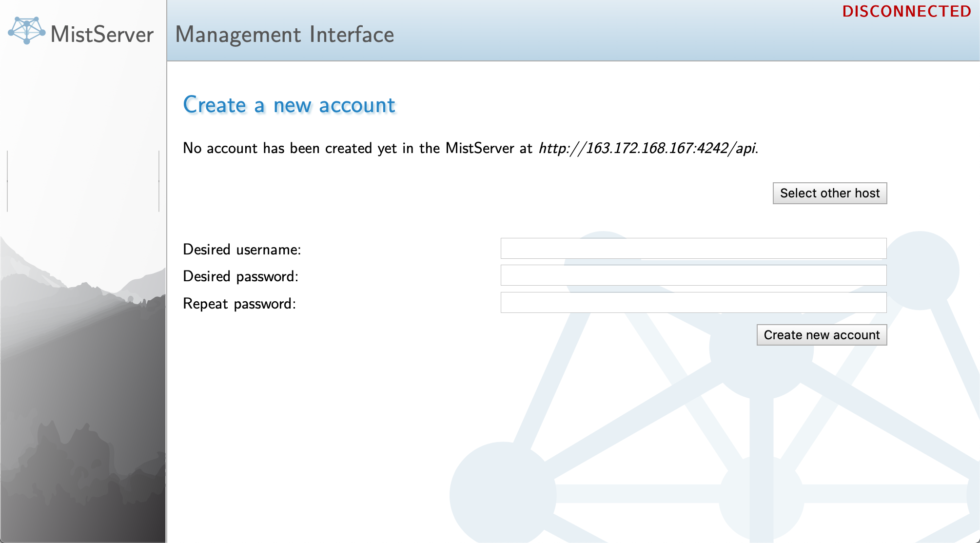This screenshot has height=543, width=980.
Task: Focus the Repeat password input field
Action: pyautogui.click(x=693, y=303)
